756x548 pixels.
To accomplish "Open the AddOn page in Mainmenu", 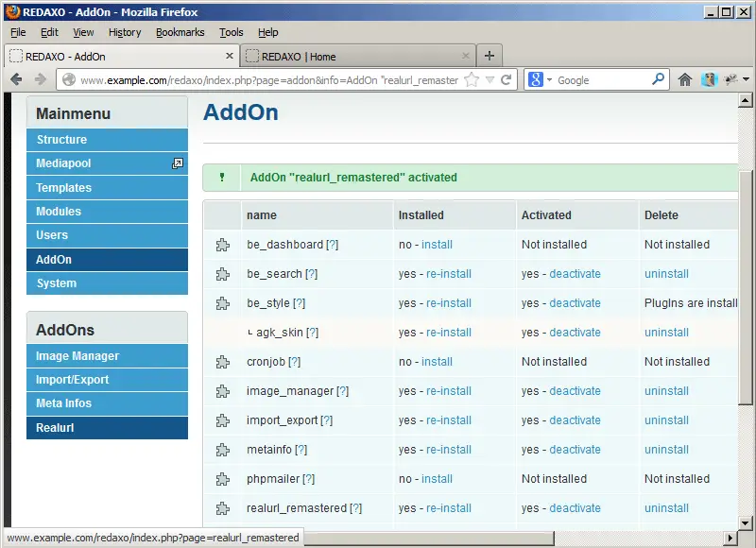I will [107, 260].
